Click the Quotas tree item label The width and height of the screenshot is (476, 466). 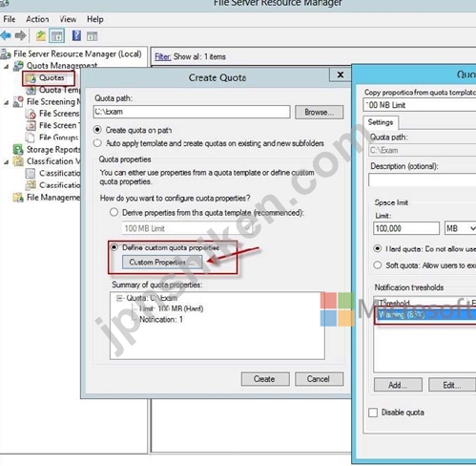click(x=52, y=78)
